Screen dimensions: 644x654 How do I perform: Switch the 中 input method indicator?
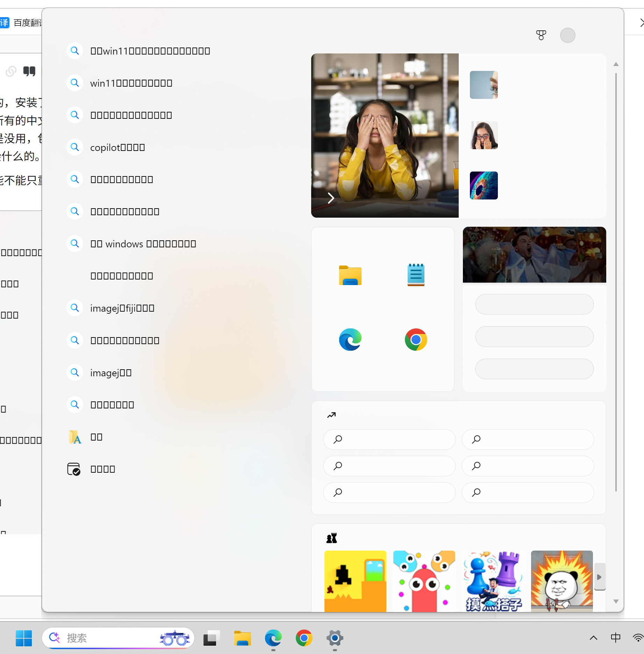click(x=616, y=638)
